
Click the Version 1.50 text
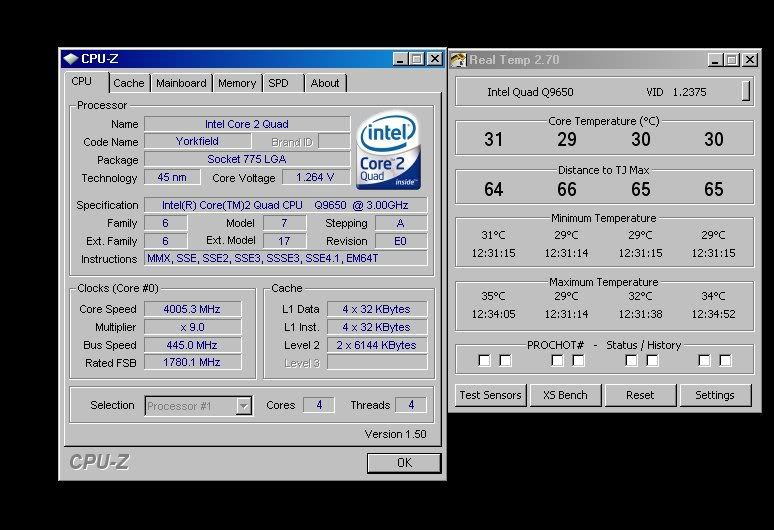[395, 434]
